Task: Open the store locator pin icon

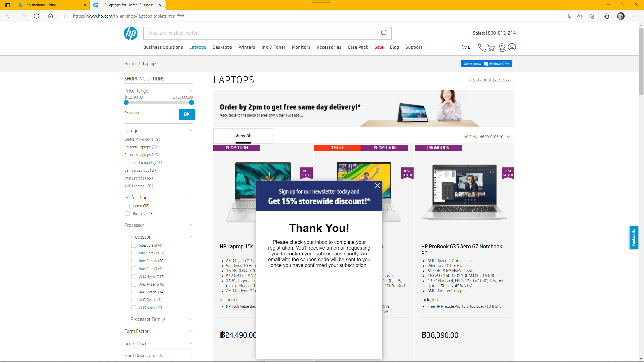Action: (502, 47)
